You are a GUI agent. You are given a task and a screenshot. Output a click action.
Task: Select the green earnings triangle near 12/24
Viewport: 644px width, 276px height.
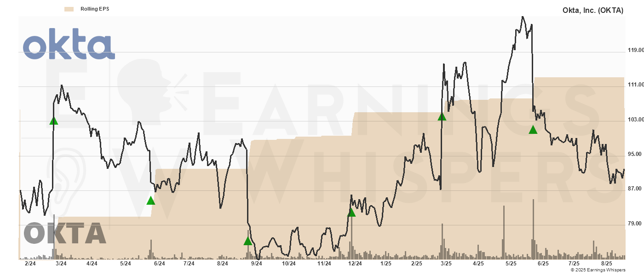[351, 212]
